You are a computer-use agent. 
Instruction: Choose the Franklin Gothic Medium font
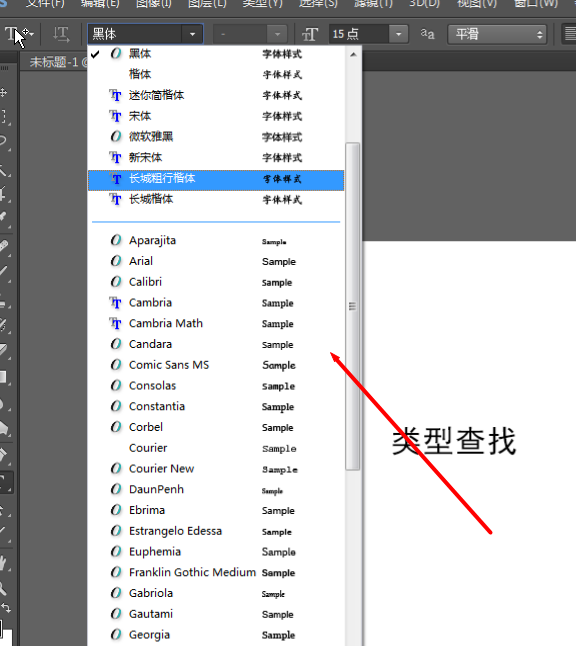tap(216, 572)
